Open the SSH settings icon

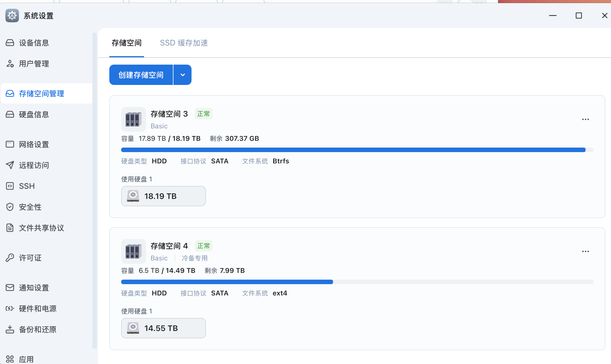pos(10,186)
